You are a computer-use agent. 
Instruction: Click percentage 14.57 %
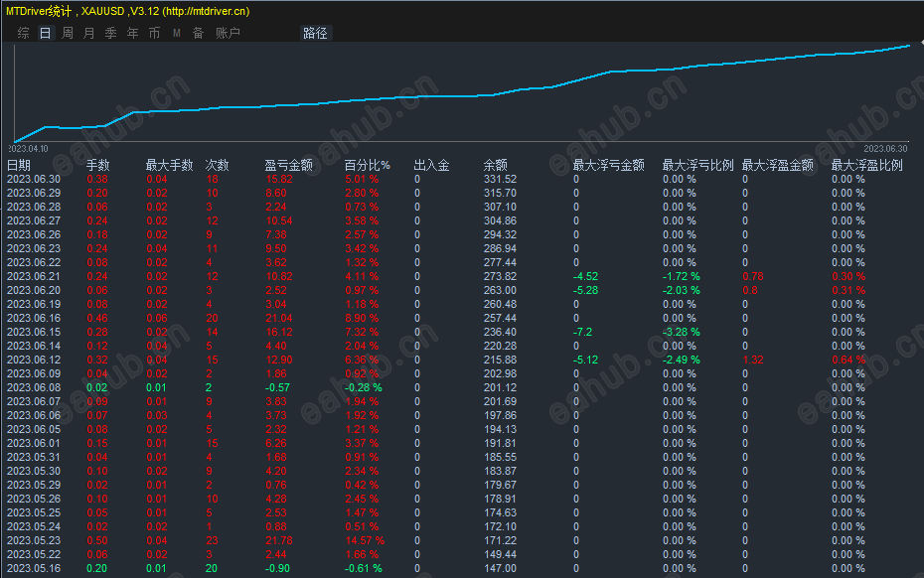pyautogui.click(x=365, y=541)
